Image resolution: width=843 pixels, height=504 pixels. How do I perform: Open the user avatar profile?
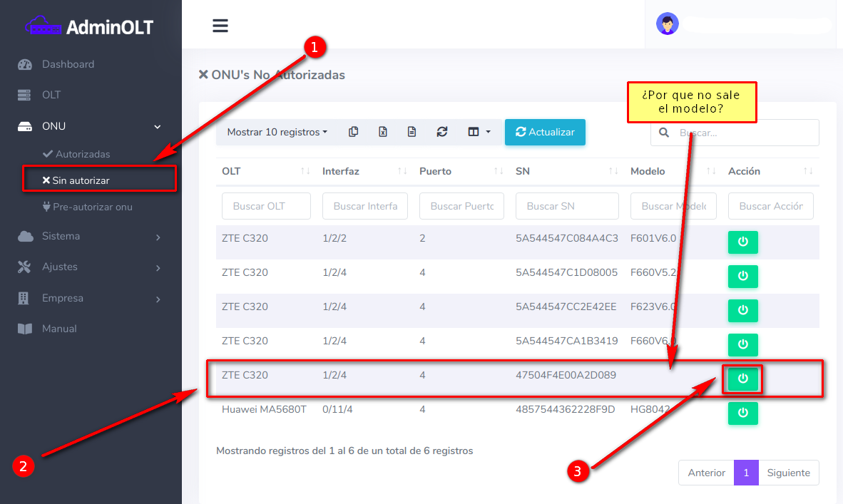coord(667,24)
